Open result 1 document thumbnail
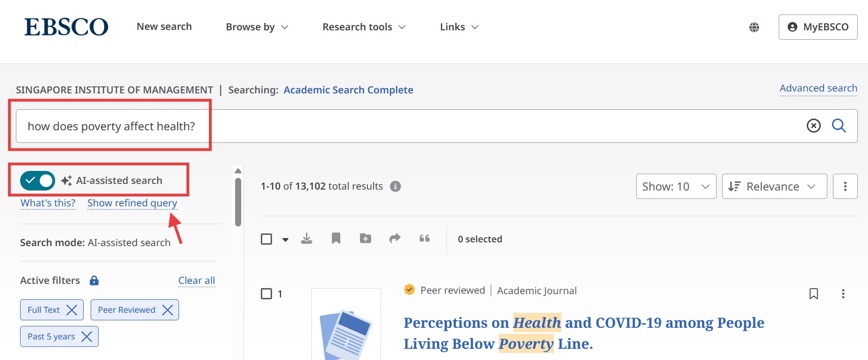This screenshot has width=868, height=360. [346, 325]
